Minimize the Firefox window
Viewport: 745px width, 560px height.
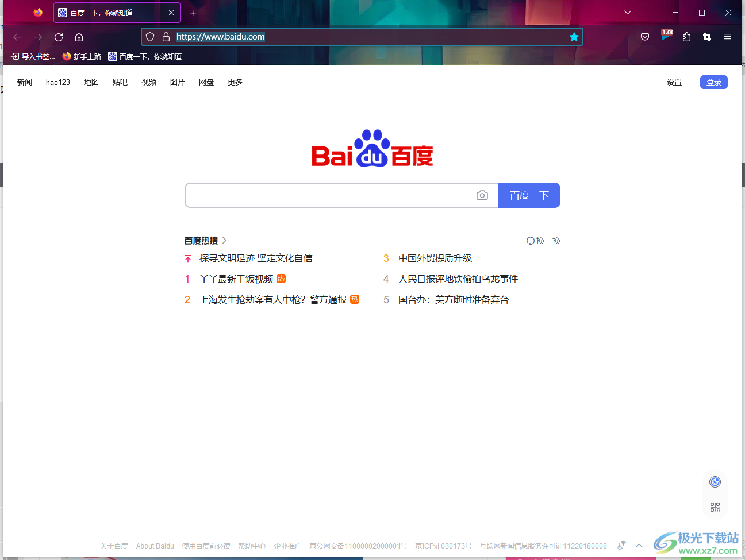[x=675, y=13]
